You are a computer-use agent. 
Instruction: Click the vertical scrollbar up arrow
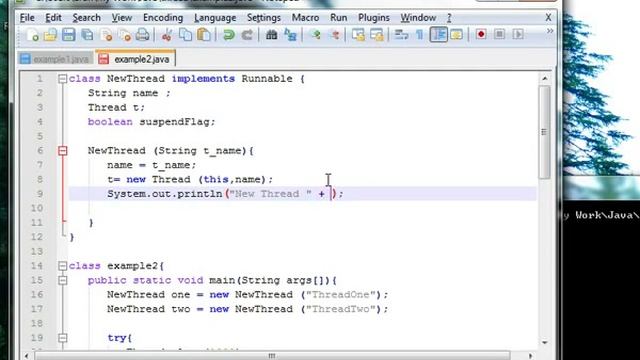tap(544, 78)
